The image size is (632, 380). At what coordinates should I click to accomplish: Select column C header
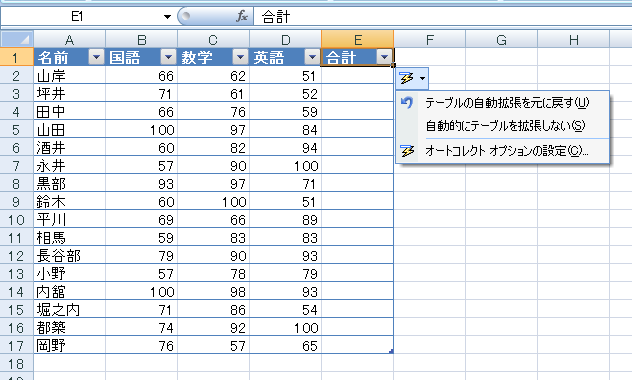(x=213, y=39)
